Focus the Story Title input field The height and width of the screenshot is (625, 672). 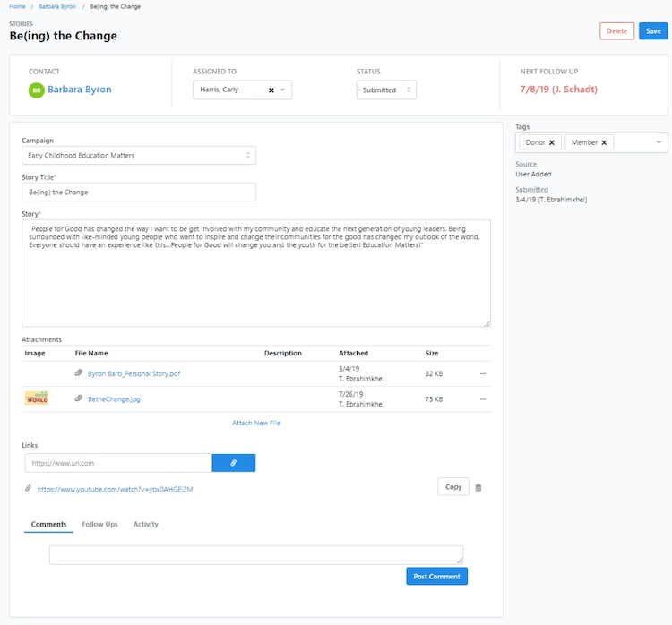(x=139, y=193)
